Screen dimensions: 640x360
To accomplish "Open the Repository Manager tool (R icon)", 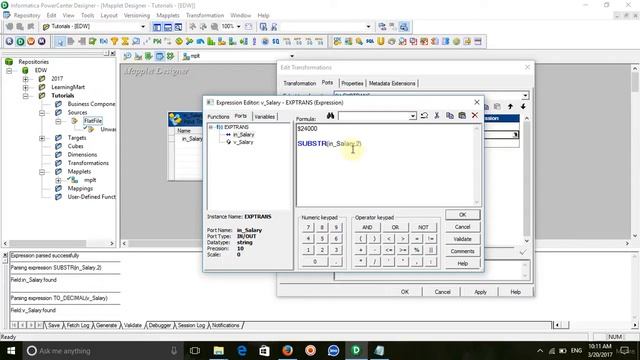I will 9,41.
